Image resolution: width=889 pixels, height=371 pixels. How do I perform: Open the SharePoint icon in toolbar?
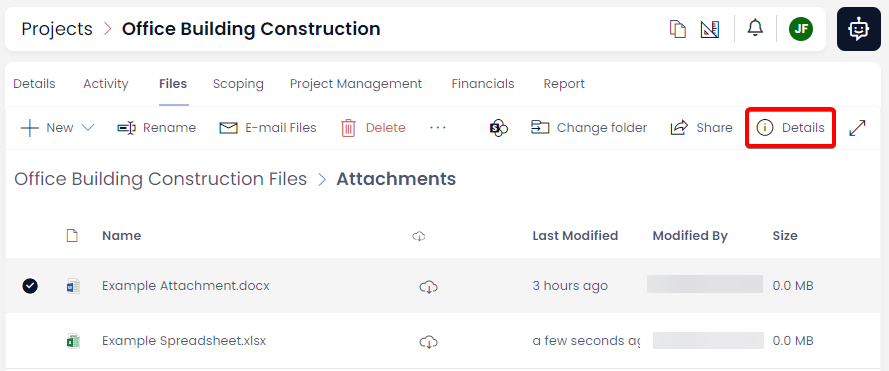point(498,128)
